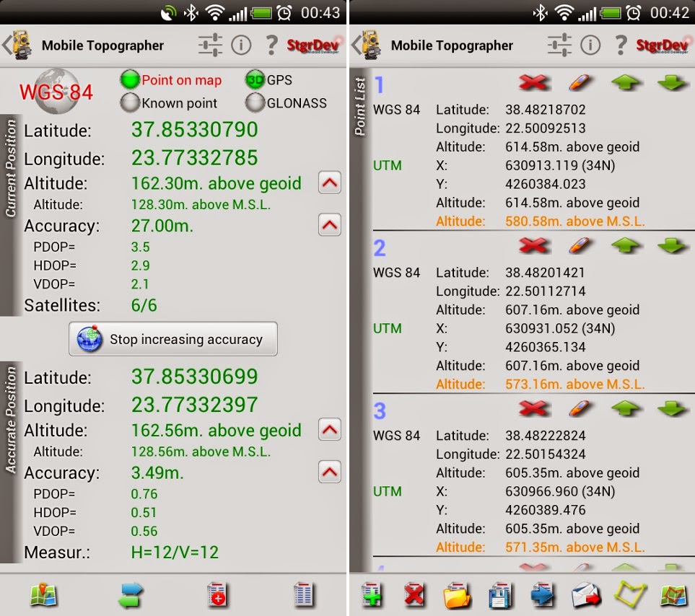Tap point 1 latitude 38.48218702
The image size is (695, 616).
click(546, 110)
